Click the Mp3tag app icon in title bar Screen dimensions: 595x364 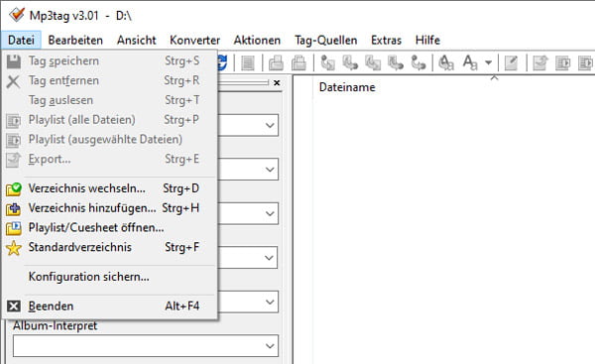17,15
